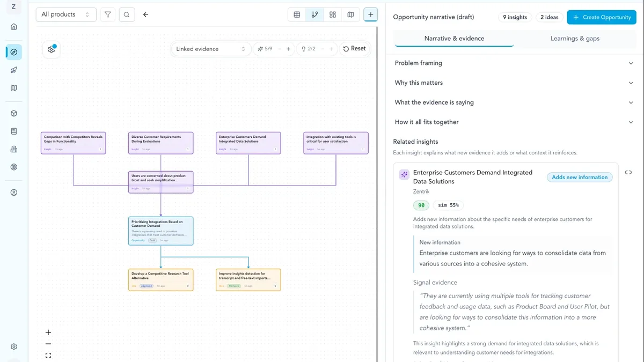Viewport: 644px width, 362px height.
Task: Click the sparkle insight icon in panel
Action: tap(404, 174)
